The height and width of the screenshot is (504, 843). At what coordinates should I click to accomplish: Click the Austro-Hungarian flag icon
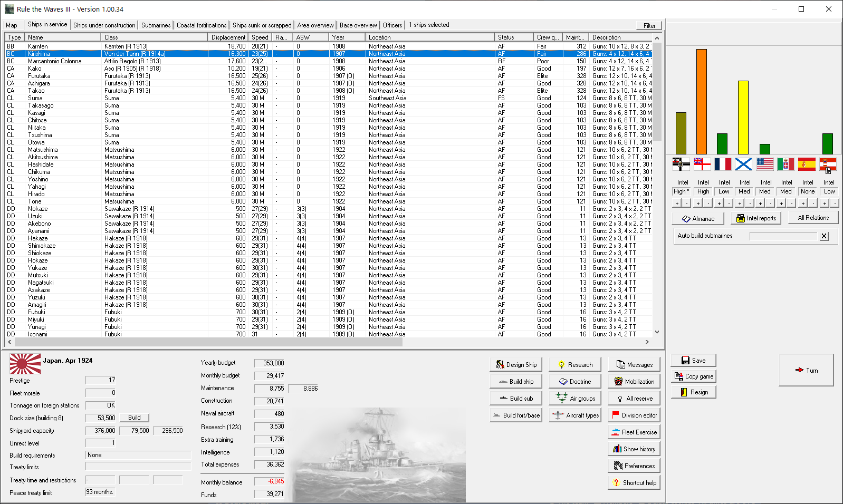[828, 164]
